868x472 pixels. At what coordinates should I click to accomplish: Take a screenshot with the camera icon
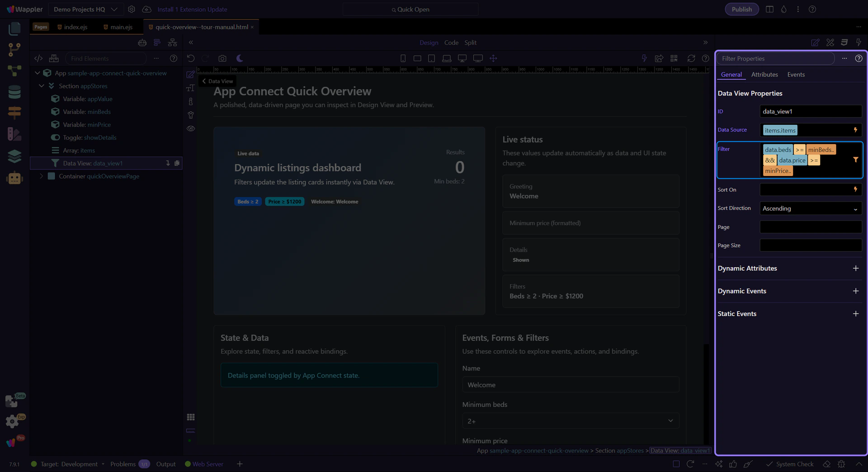coord(222,58)
